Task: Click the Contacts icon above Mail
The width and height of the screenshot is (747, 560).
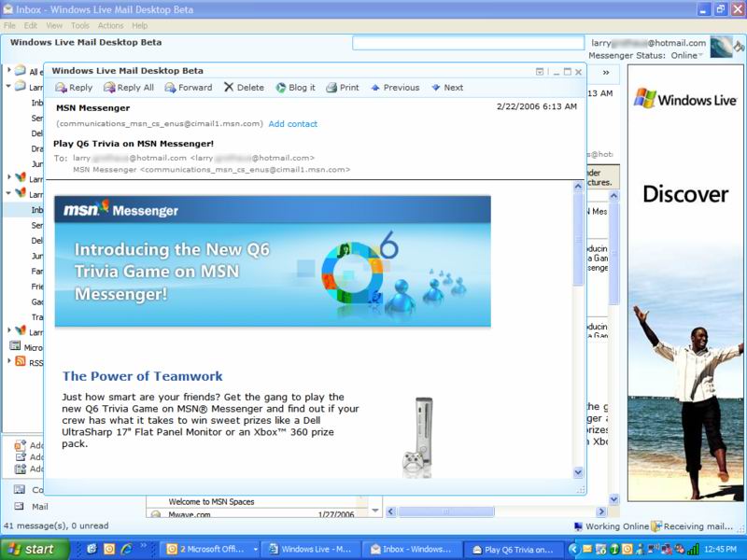Action: pos(19,489)
